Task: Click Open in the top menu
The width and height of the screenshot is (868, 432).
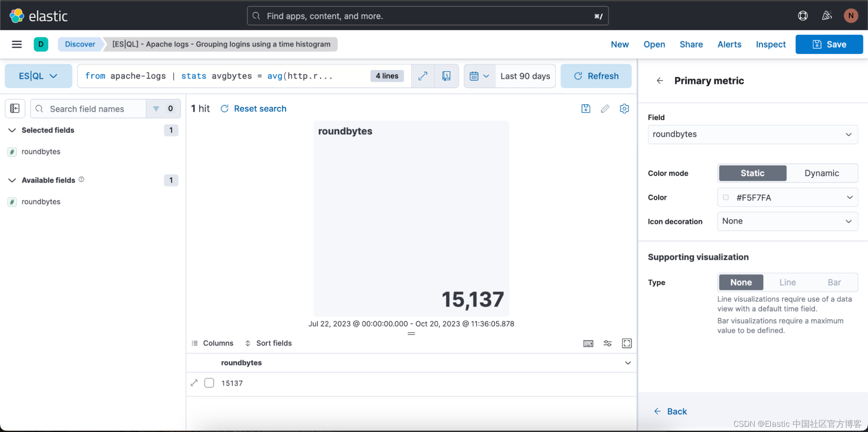Action: 654,44
